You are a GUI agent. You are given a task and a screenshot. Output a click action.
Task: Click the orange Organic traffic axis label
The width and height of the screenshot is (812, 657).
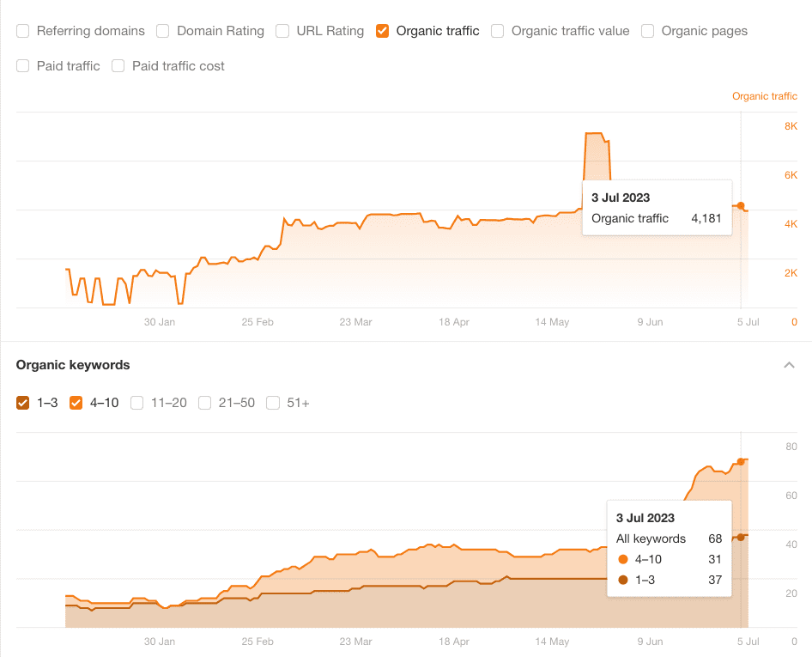pos(764,96)
